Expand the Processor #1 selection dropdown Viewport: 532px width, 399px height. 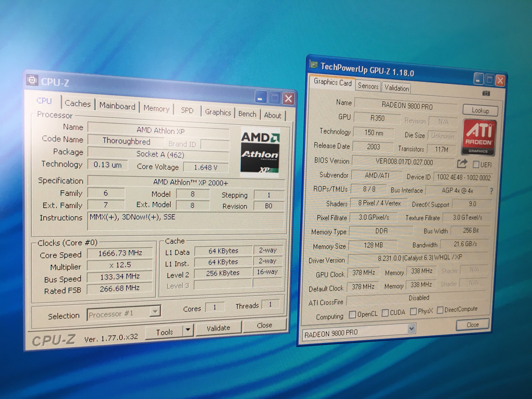point(155,312)
